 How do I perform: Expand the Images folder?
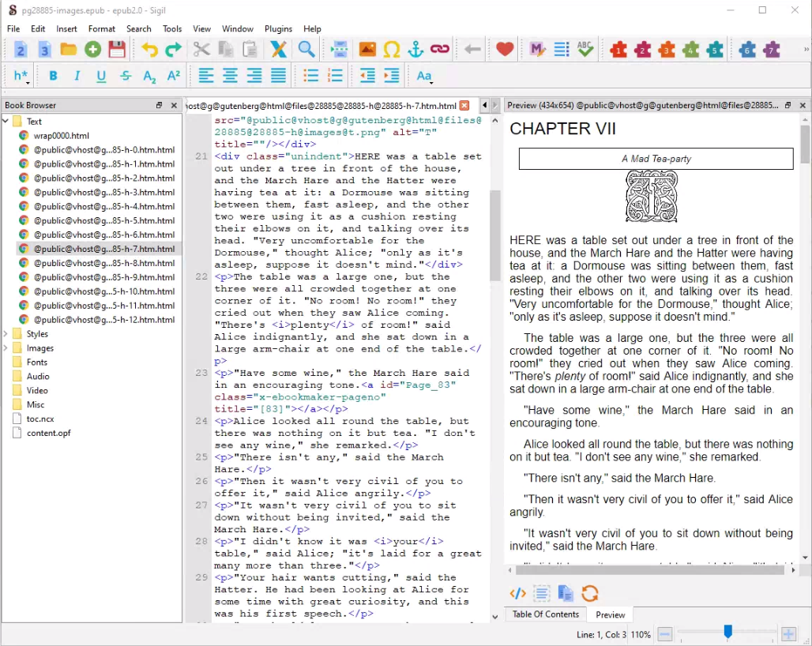click(x=6, y=347)
